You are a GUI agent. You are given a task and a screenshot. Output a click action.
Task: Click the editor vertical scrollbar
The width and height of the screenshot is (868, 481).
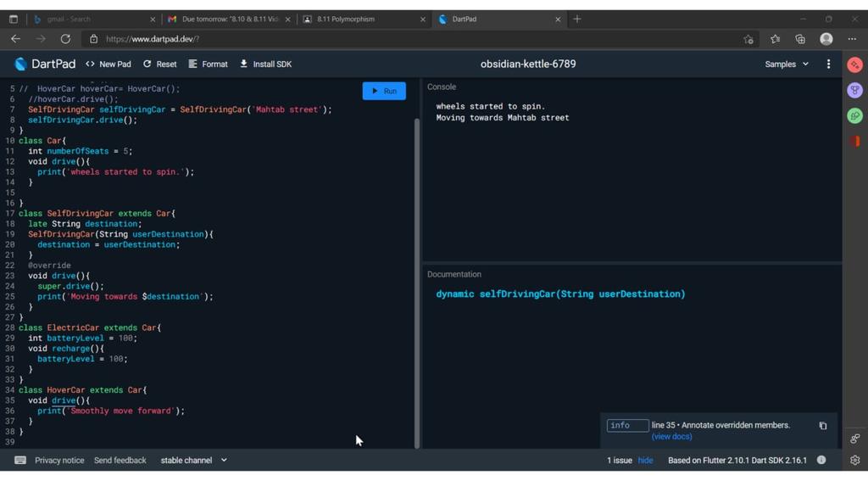click(x=417, y=282)
